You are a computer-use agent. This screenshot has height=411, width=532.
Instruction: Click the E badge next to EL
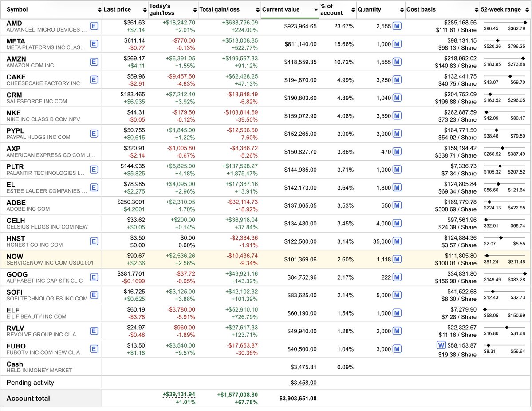[x=94, y=188]
